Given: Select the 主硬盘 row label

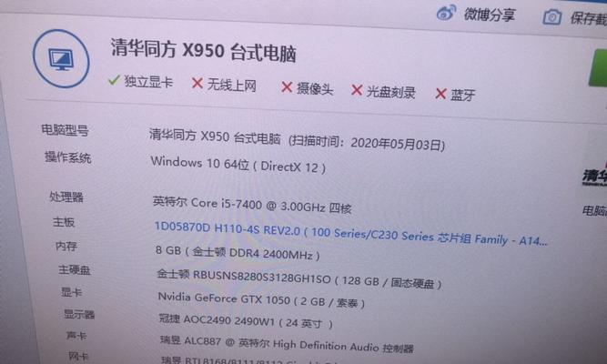Looking at the screenshot, I should (75, 269).
